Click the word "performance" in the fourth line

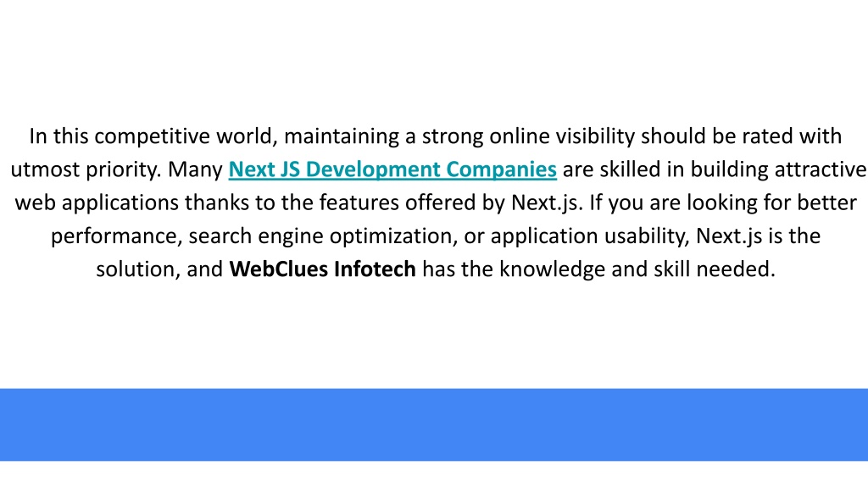coord(117,236)
